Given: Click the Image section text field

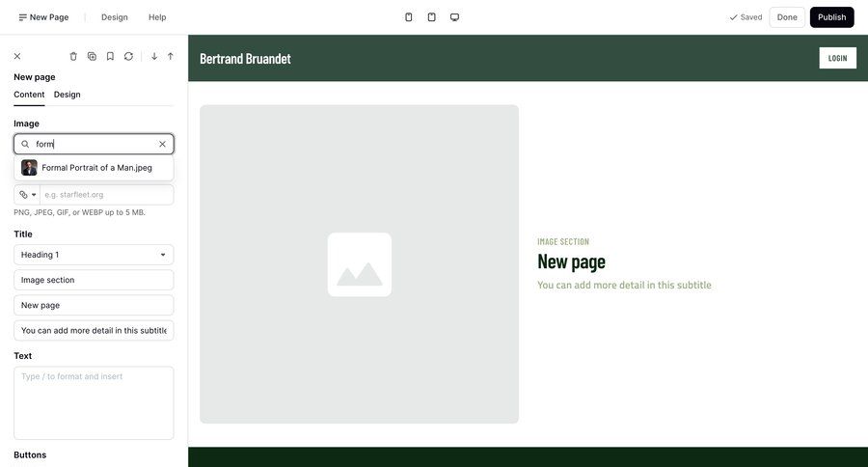Looking at the screenshot, I should (94, 280).
